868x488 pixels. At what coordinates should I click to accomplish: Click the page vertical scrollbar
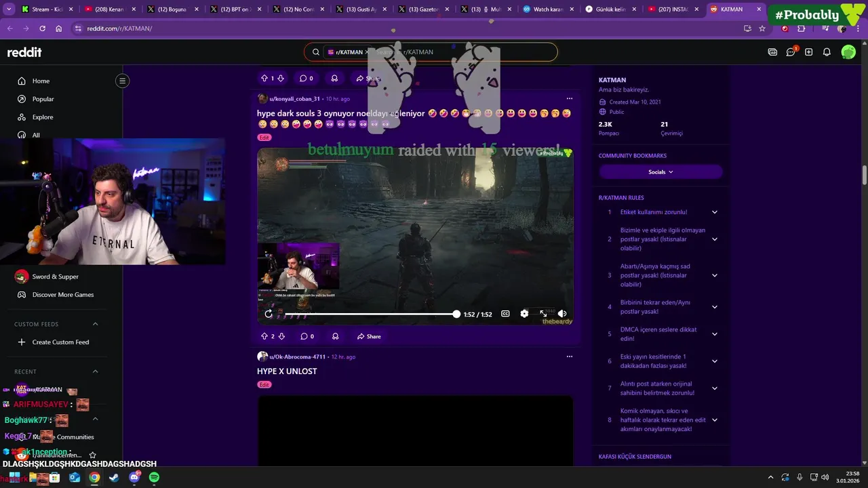click(x=864, y=174)
